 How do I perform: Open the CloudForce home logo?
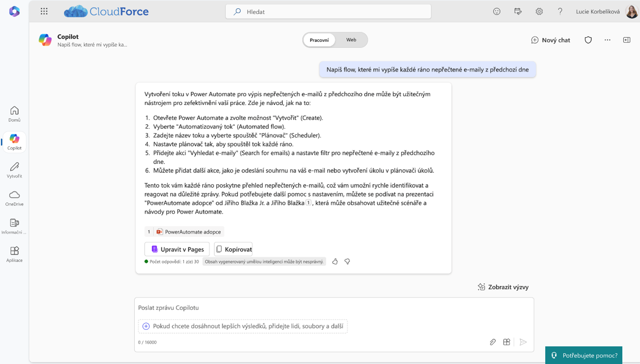[x=106, y=11]
